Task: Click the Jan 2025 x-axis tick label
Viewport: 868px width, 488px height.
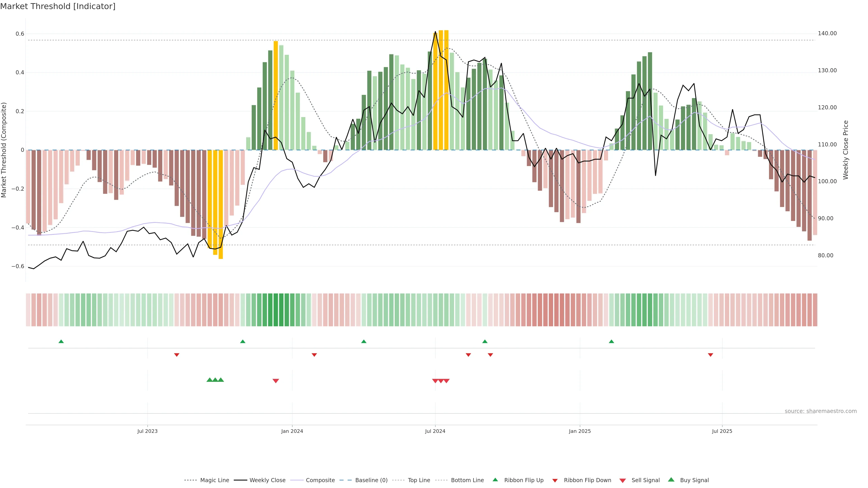Action: tap(580, 431)
